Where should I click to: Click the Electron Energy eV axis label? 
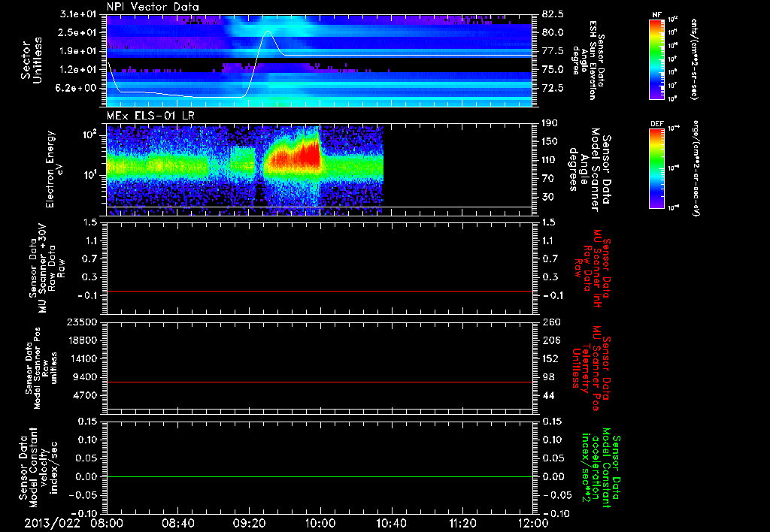tap(54, 169)
